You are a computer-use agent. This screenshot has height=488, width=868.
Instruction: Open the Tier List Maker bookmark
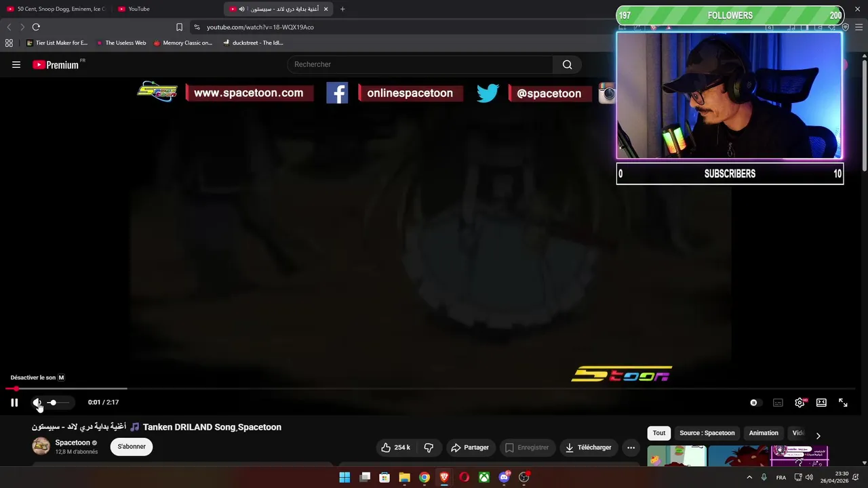(57, 43)
